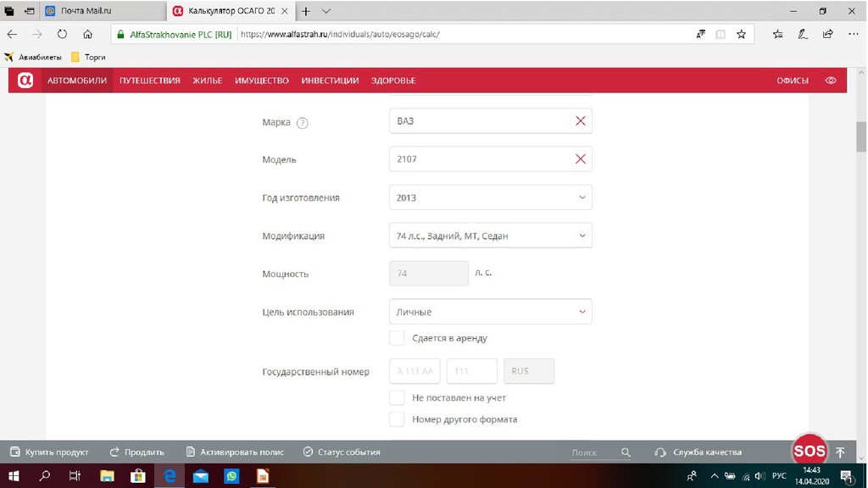
Task: Click the help icon next to Марка
Action: (x=303, y=123)
